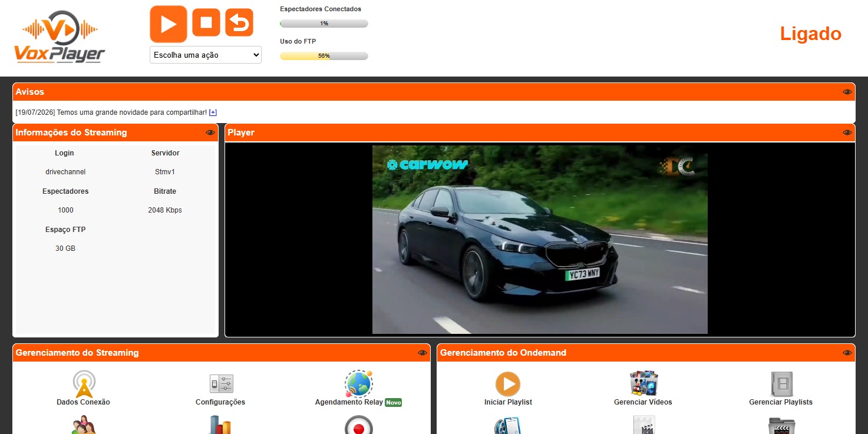Hide the Player panel using eye icon
Screen dimensions: 868x434
[847, 132]
